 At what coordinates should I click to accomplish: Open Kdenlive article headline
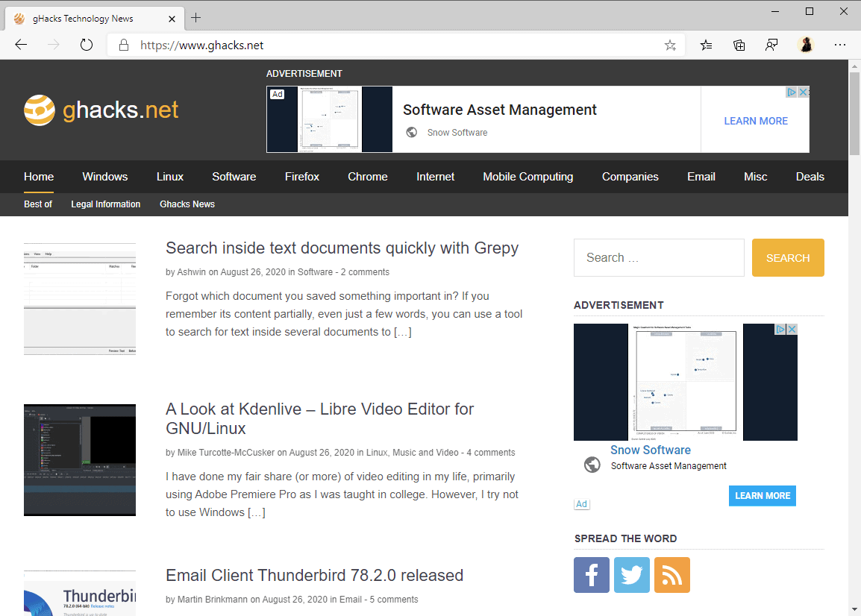[x=319, y=418]
